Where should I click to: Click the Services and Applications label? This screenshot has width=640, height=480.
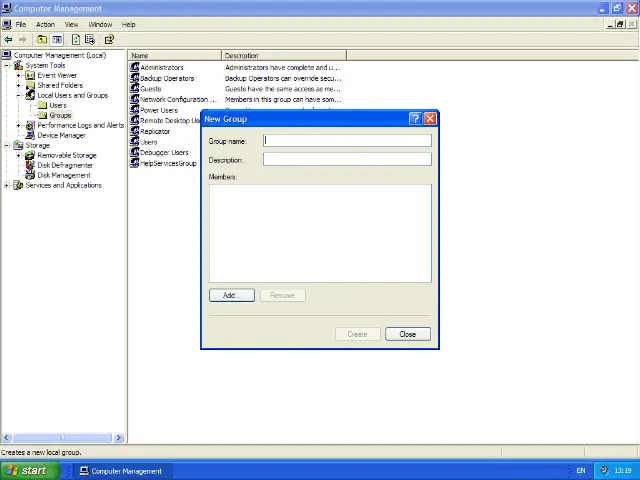pos(63,185)
